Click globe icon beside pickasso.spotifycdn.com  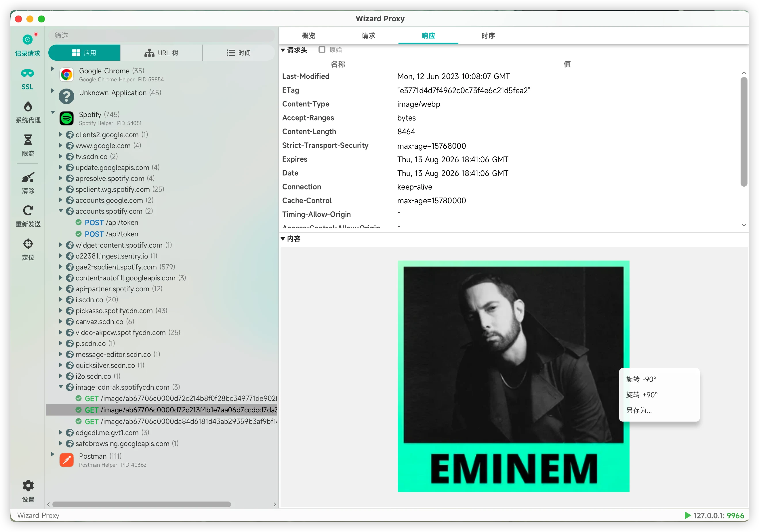point(70,311)
